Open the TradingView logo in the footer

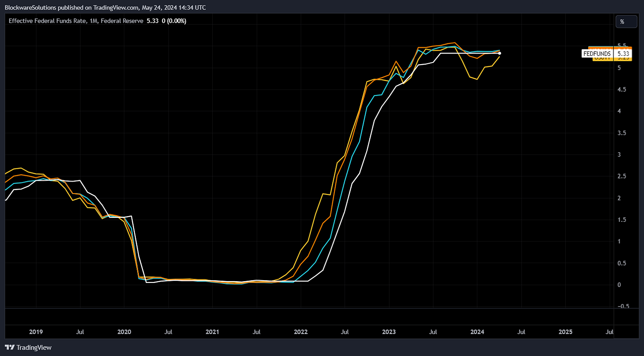pyautogui.click(x=28, y=348)
